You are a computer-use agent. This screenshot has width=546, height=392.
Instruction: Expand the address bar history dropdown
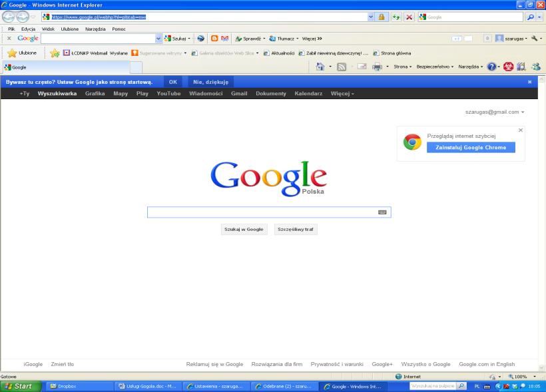point(370,17)
